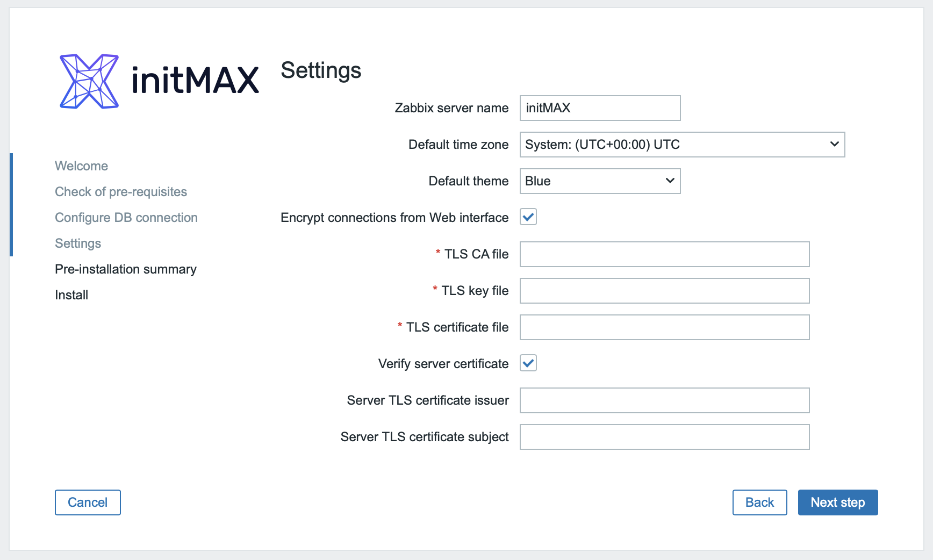Proceed with the Next step button
933x560 pixels.
838,502
